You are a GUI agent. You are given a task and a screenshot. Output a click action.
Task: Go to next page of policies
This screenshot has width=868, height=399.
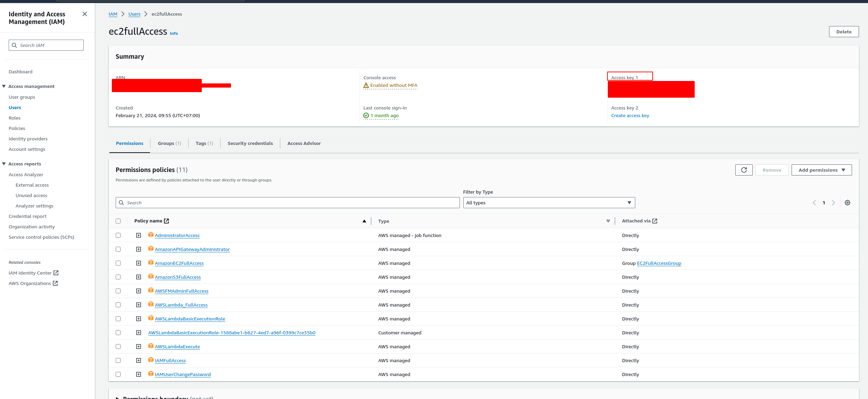833,203
